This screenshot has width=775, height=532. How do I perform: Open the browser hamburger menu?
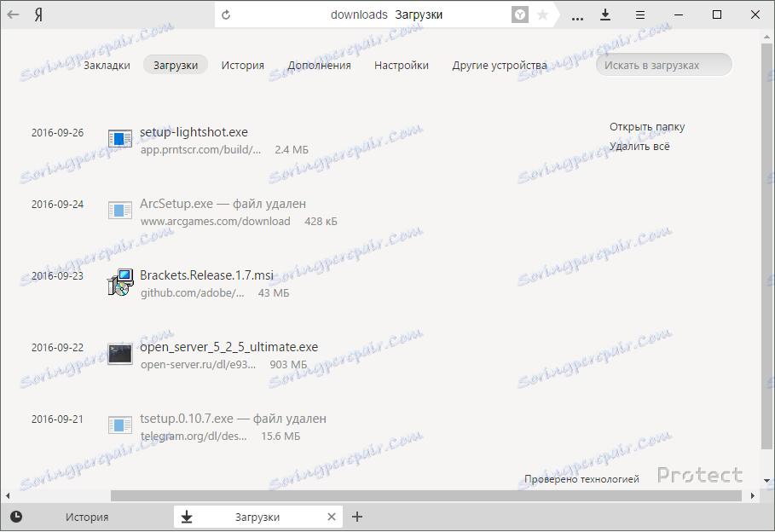pyautogui.click(x=640, y=14)
